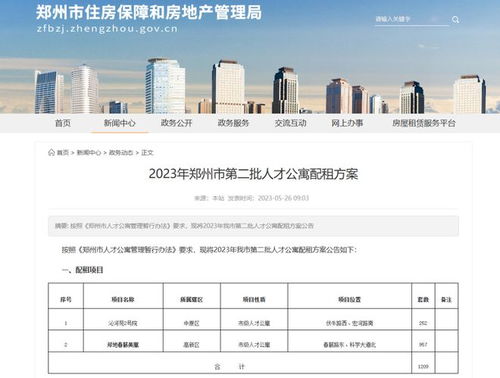This screenshot has width=500, height=378.
Task: Click the 高新区 district cell
Action: click(x=191, y=345)
